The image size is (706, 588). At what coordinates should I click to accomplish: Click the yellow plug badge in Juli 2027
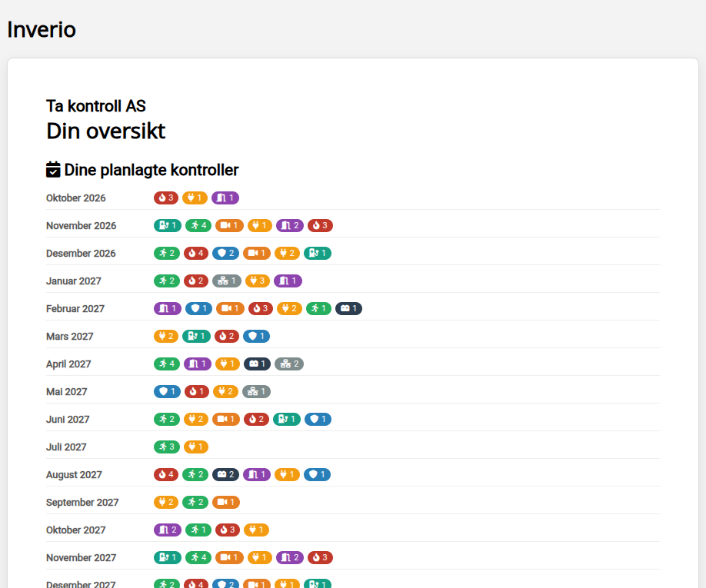196,447
